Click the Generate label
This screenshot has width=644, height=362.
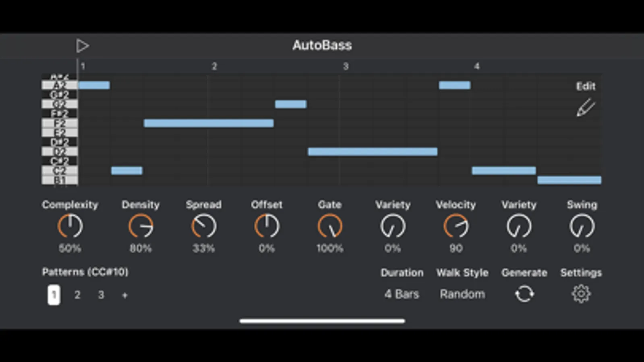(524, 273)
